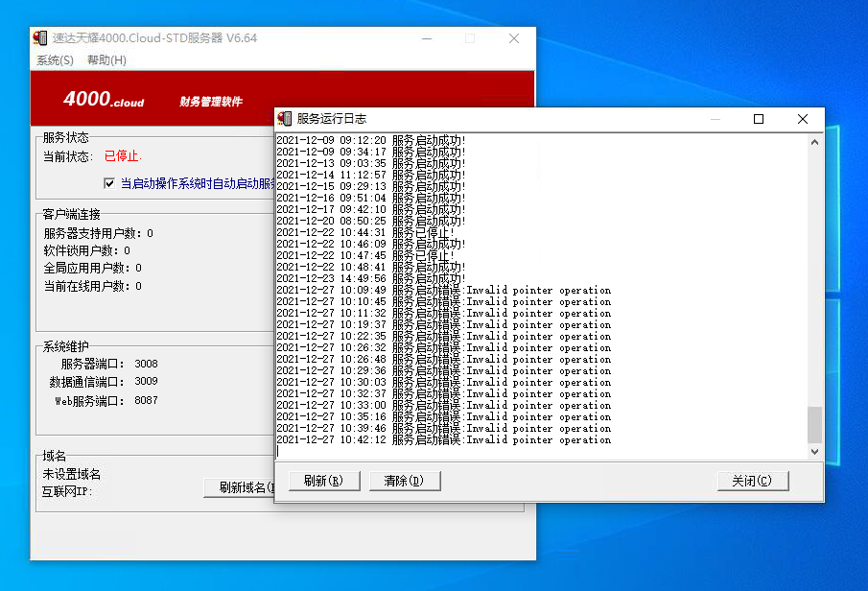Click app icon in server window title bar
This screenshot has height=591, width=868.
pyautogui.click(x=40, y=38)
